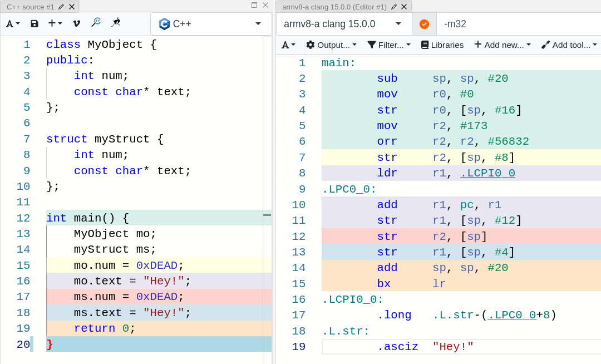Rename C++ source #1 tab via pencil

(61, 7)
